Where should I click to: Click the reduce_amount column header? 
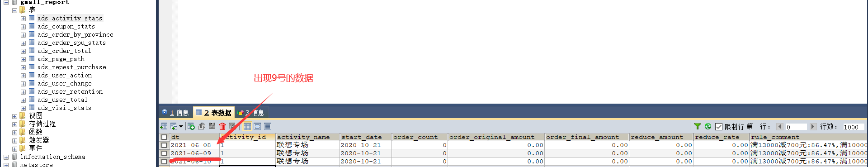coord(661,137)
